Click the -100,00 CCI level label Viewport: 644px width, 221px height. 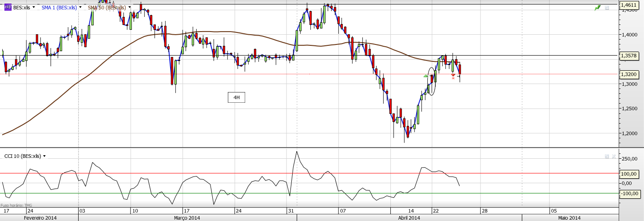click(x=630, y=193)
